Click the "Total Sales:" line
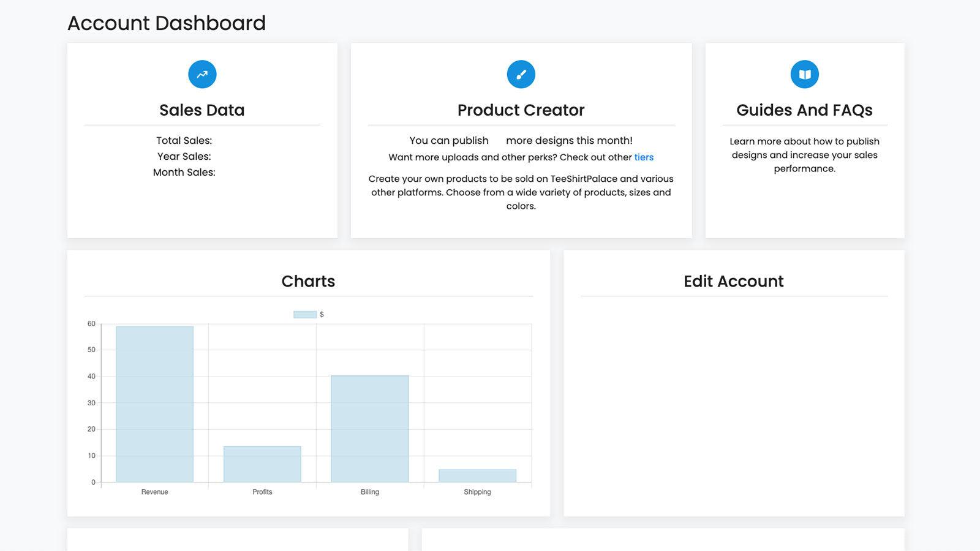 [184, 140]
